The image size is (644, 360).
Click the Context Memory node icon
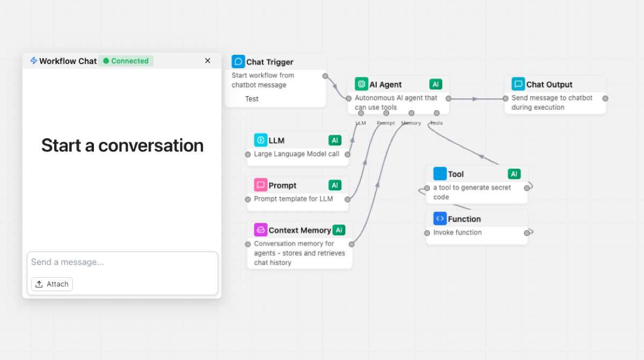(261, 229)
